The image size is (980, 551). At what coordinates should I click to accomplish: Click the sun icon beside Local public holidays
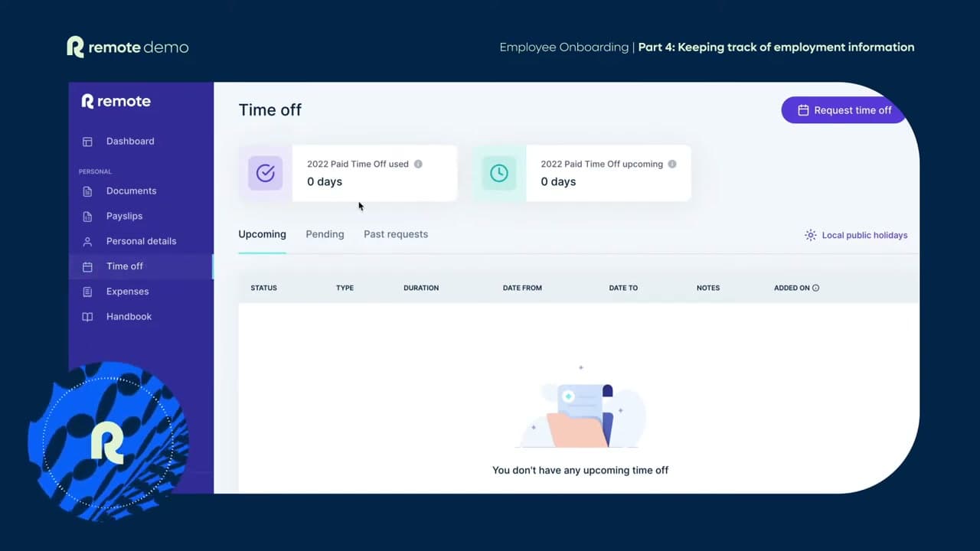tap(810, 235)
